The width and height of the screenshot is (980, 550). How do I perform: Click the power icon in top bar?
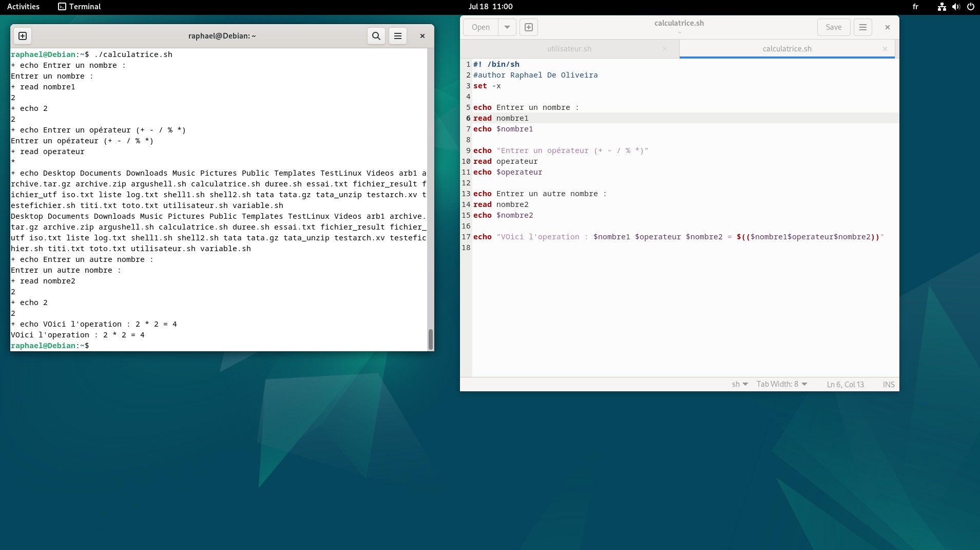(x=970, y=7)
